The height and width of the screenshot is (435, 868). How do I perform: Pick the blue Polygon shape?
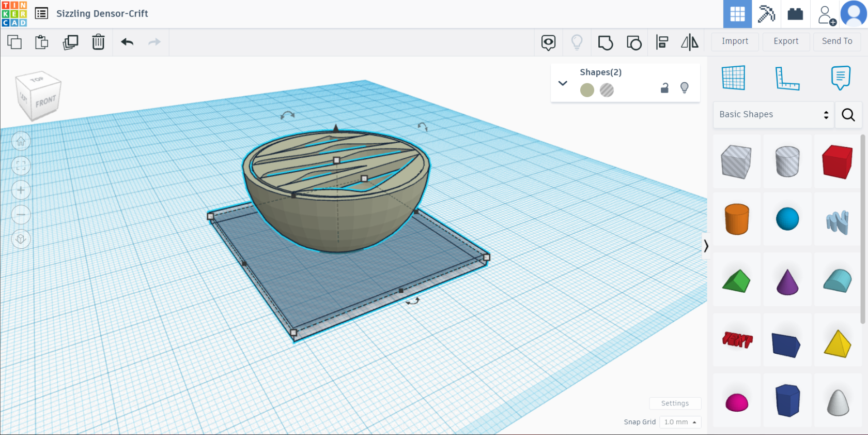click(787, 400)
